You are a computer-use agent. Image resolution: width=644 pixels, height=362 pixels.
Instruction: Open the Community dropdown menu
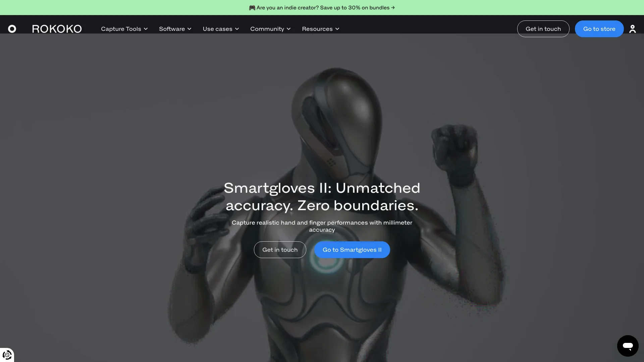270,29
